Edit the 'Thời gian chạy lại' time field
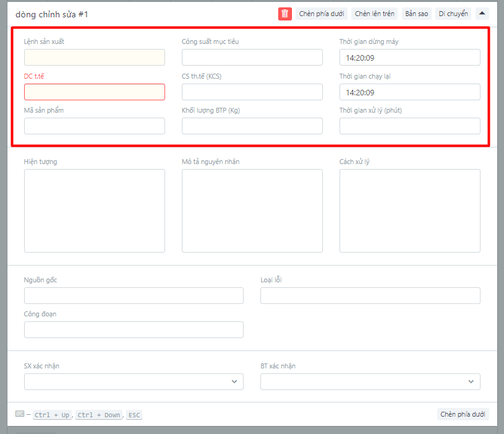Screen dimensions: 504x434 tap(409, 92)
